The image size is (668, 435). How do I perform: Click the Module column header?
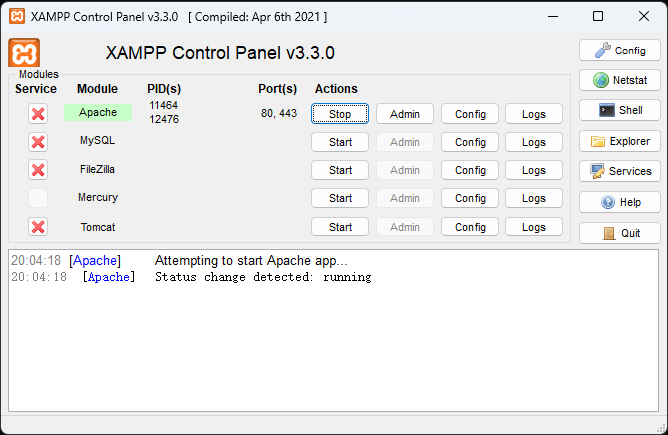(x=97, y=89)
